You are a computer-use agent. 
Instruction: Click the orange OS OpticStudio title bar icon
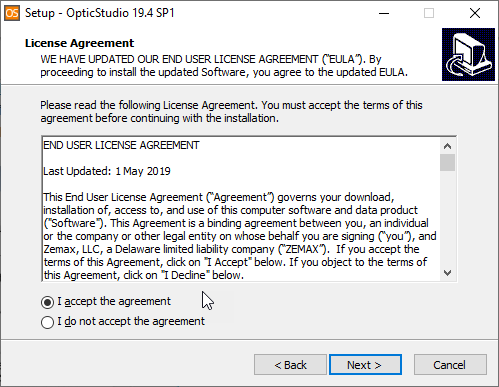pyautogui.click(x=12, y=13)
